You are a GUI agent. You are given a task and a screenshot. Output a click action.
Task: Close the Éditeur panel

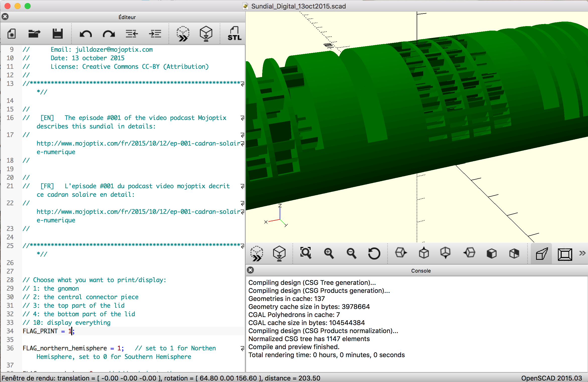pos(5,17)
